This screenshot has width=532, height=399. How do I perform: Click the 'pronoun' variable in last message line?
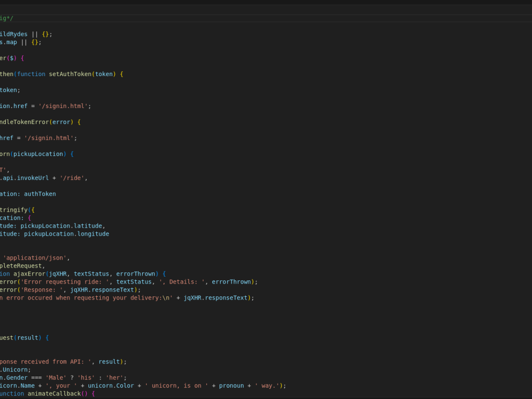231,385
